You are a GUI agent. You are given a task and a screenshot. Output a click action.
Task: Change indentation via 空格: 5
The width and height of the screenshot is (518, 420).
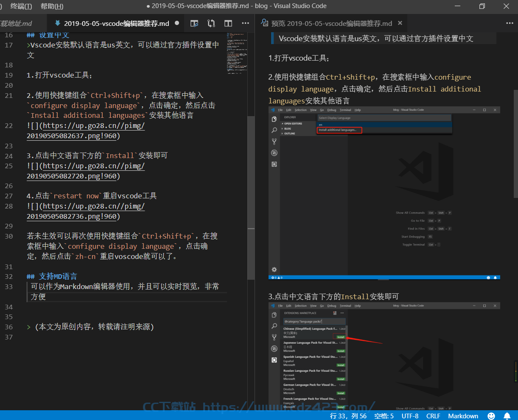pos(384,416)
